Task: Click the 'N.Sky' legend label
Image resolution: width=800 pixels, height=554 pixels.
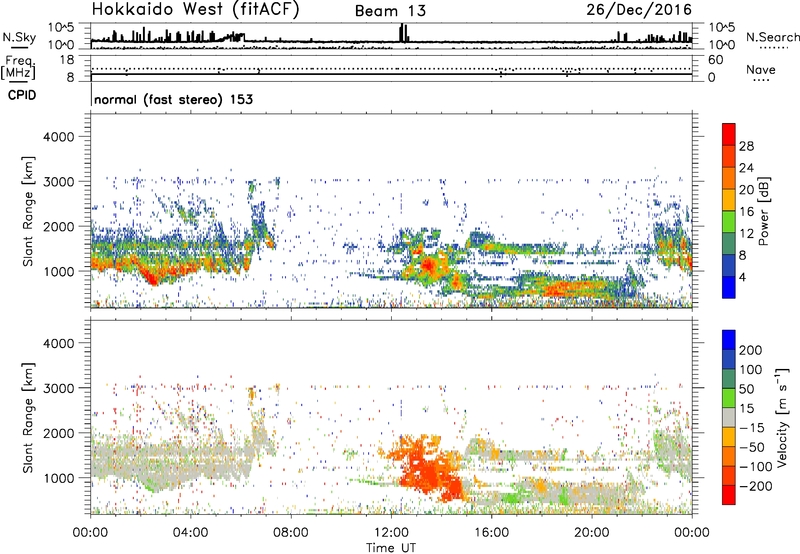Action: pyautogui.click(x=19, y=37)
